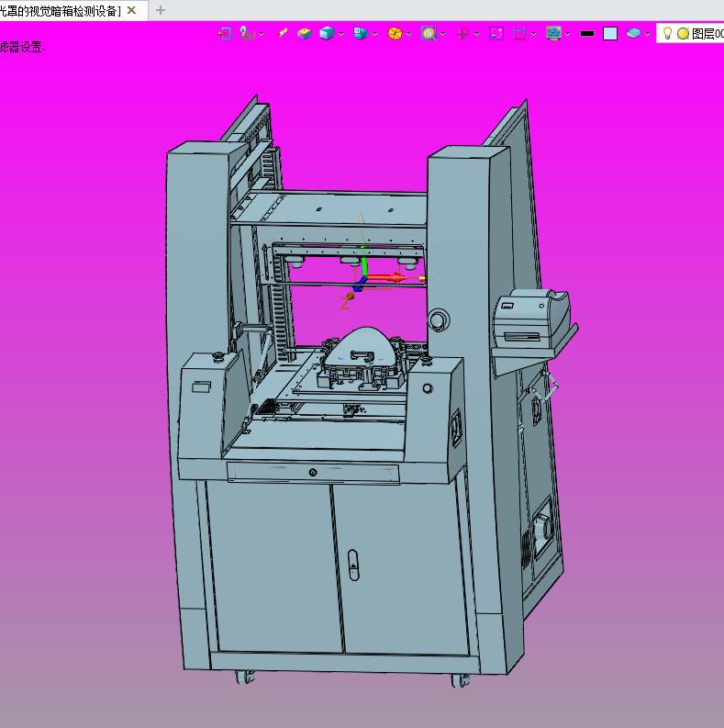Click the teal layer manager icon
Screen dimensions: 724x728
(x=633, y=33)
